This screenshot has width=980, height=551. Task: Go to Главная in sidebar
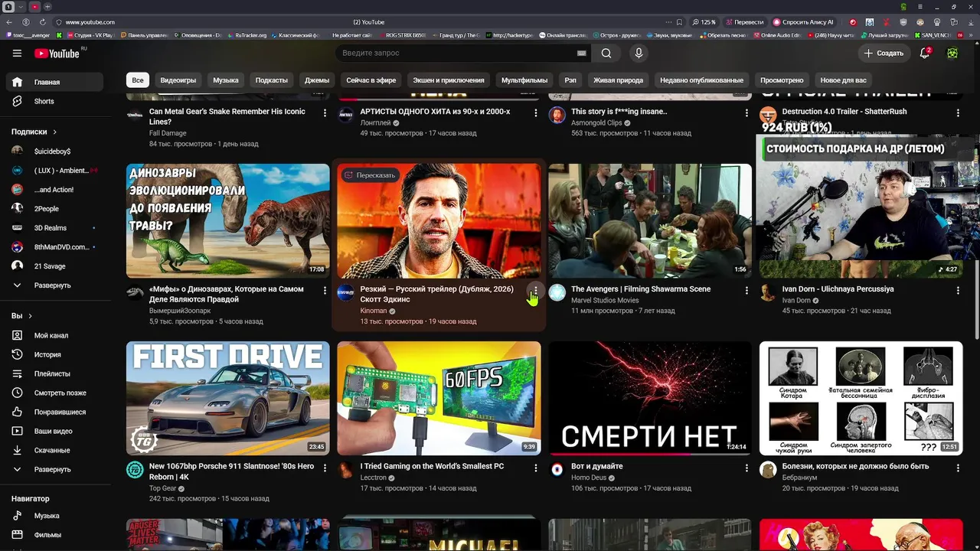coord(54,82)
